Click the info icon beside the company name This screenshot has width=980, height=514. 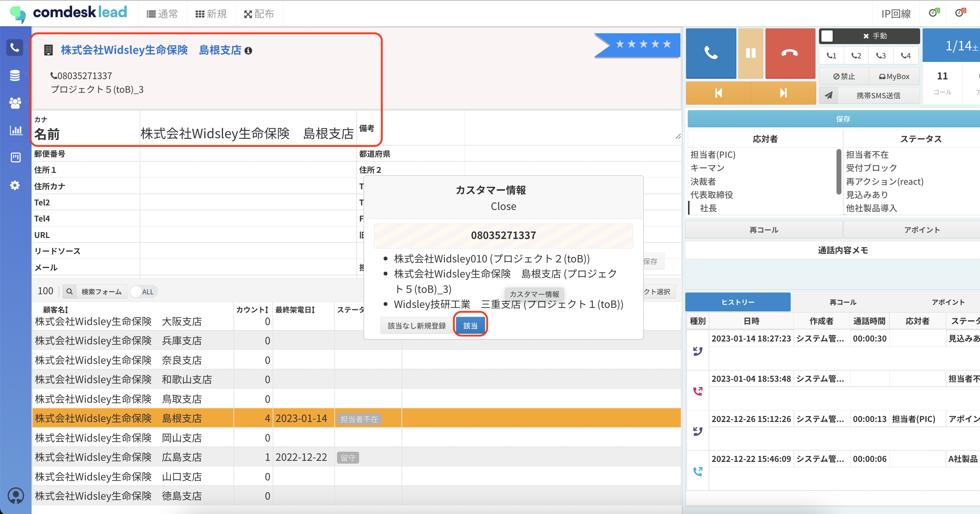coord(248,51)
